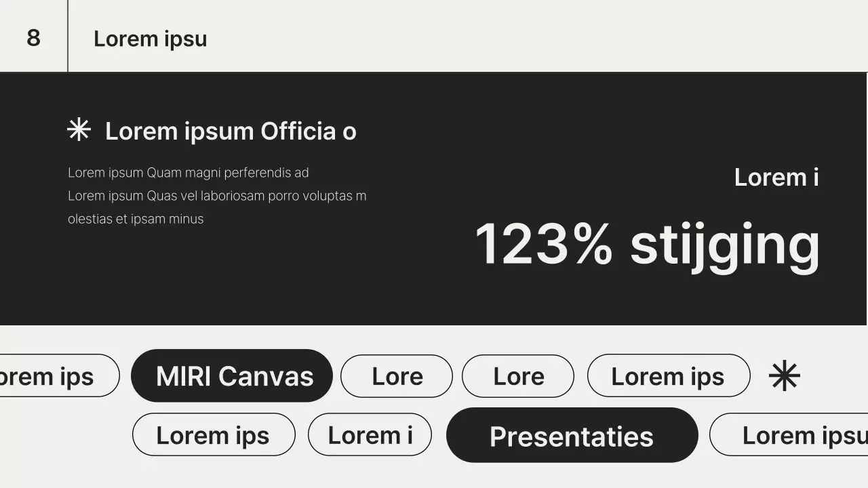This screenshot has height=488, width=868.
Task: Click the Lorem ipsu header title
Action: pyautogui.click(x=150, y=39)
